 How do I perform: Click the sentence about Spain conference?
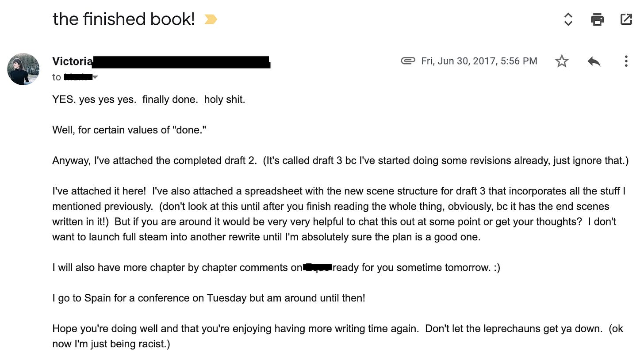coord(209,298)
